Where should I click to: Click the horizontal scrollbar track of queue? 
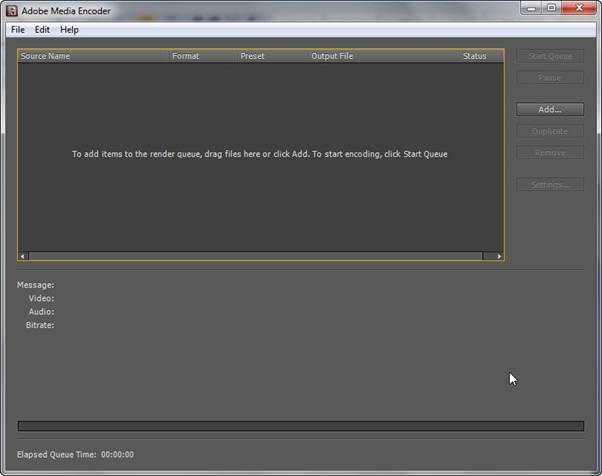260,256
